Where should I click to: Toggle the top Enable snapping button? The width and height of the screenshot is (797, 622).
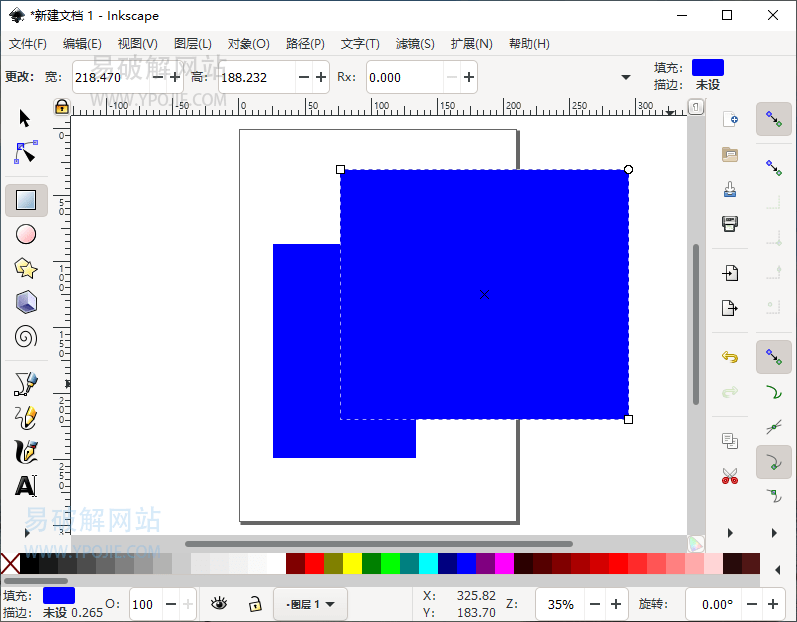[774, 119]
